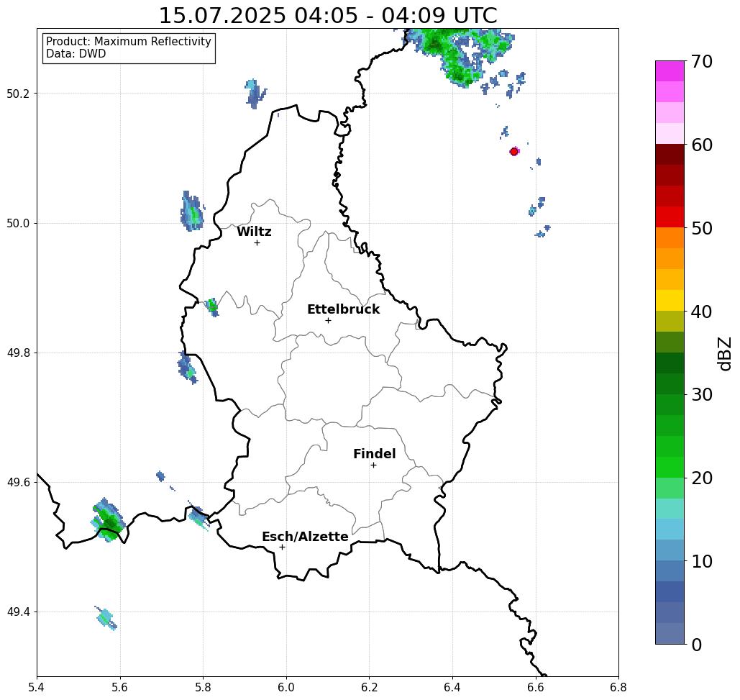Click the red dot radar echo
The height and width of the screenshot is (700, 740).
click(514, 152)
